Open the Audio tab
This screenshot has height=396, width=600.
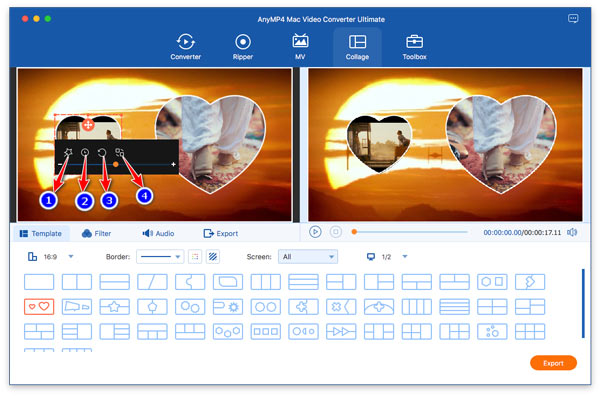(x=158, y=233)
